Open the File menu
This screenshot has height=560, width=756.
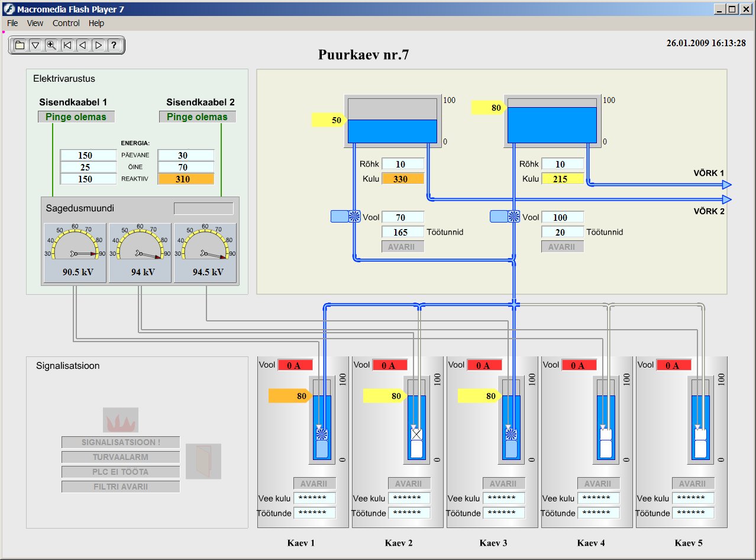point(12,23)
